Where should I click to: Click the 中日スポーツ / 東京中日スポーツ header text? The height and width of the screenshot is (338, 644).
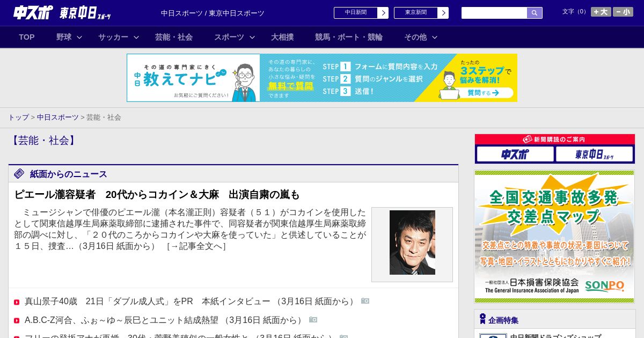213,13
